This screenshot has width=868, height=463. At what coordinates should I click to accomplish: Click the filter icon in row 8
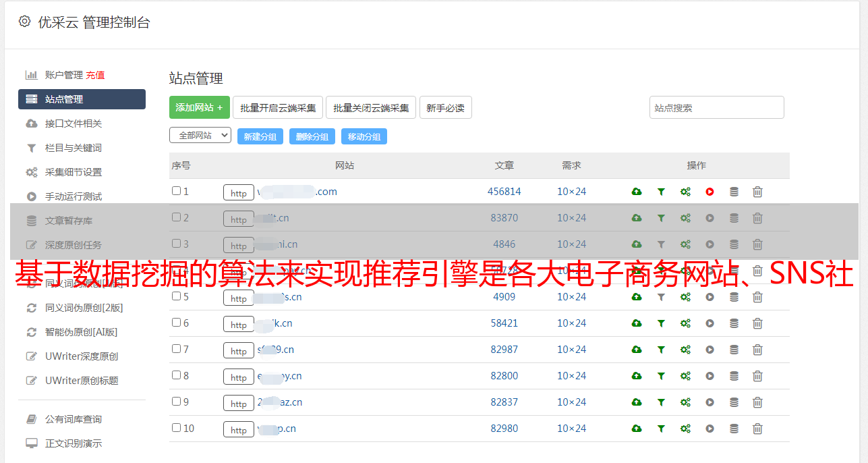(x=661, y=376)
